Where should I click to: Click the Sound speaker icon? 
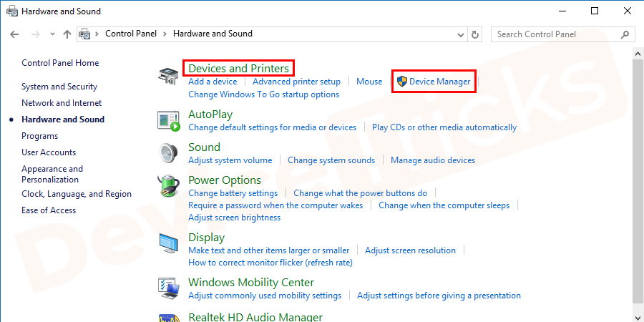click(168, 154)
